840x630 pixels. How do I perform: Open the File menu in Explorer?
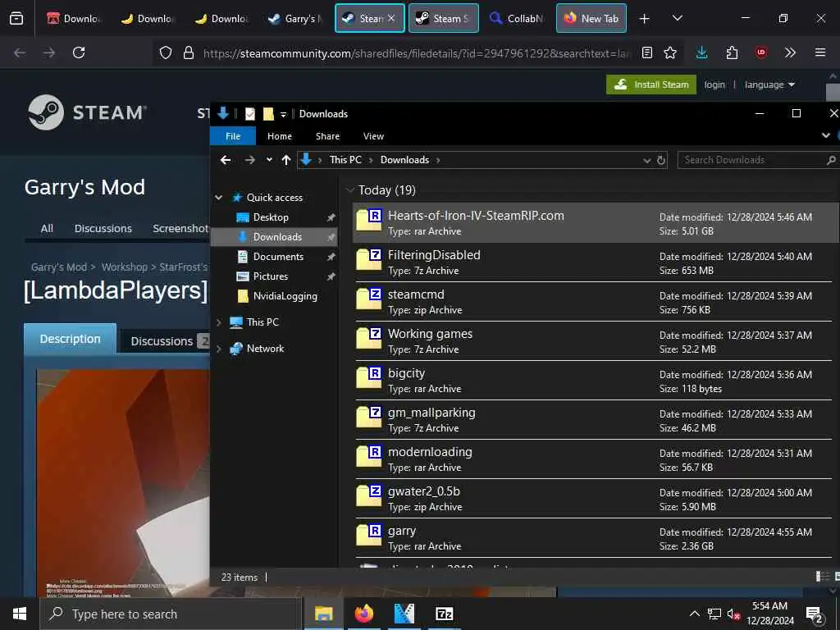pyautogui.click(x=232, y=136)
